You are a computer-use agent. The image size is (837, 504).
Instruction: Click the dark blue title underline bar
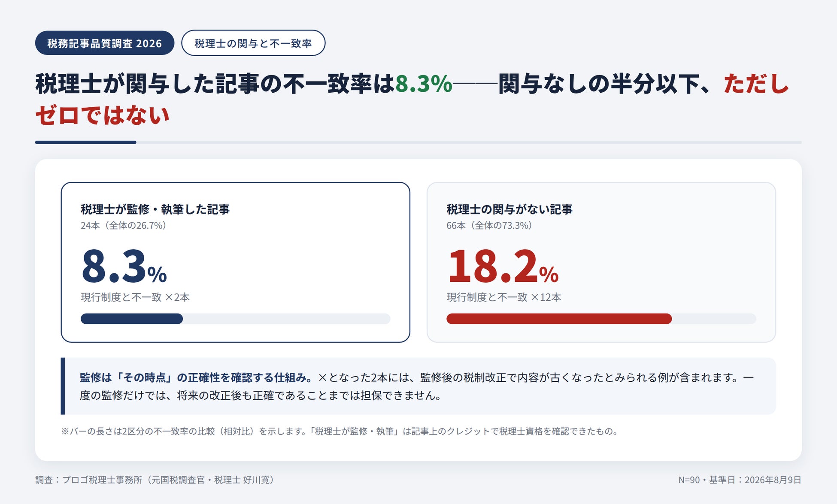(x=86, y=142)
